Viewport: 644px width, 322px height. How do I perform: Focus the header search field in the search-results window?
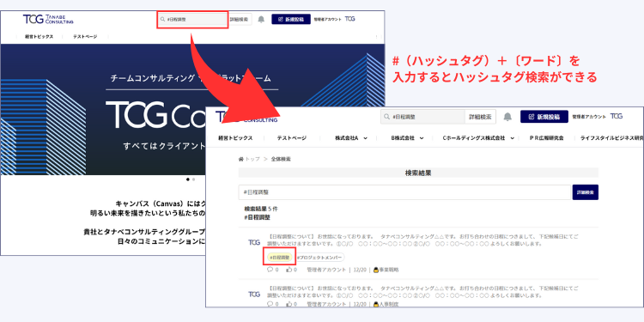click(423, 117)
